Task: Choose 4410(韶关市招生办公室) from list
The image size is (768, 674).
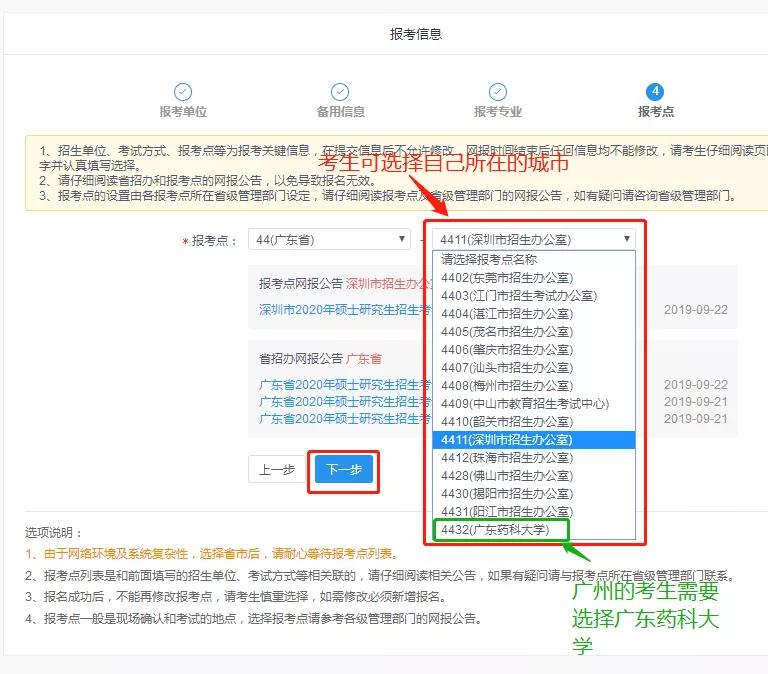Action: 534,422
